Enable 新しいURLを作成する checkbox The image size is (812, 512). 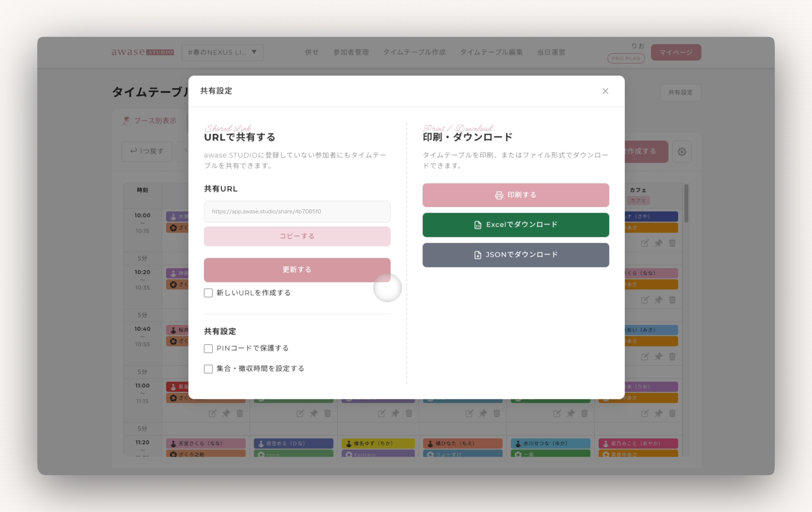208,293
